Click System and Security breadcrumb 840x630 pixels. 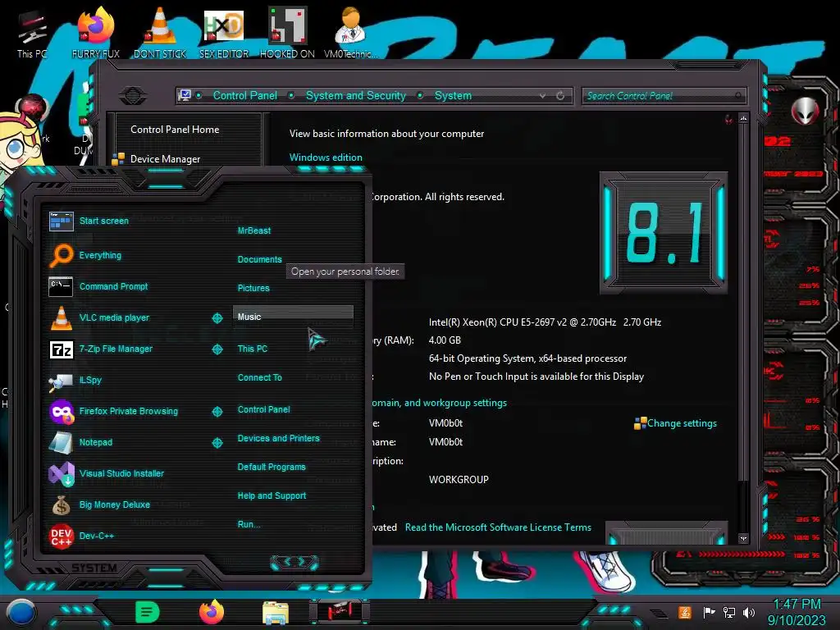coord(356,96)
